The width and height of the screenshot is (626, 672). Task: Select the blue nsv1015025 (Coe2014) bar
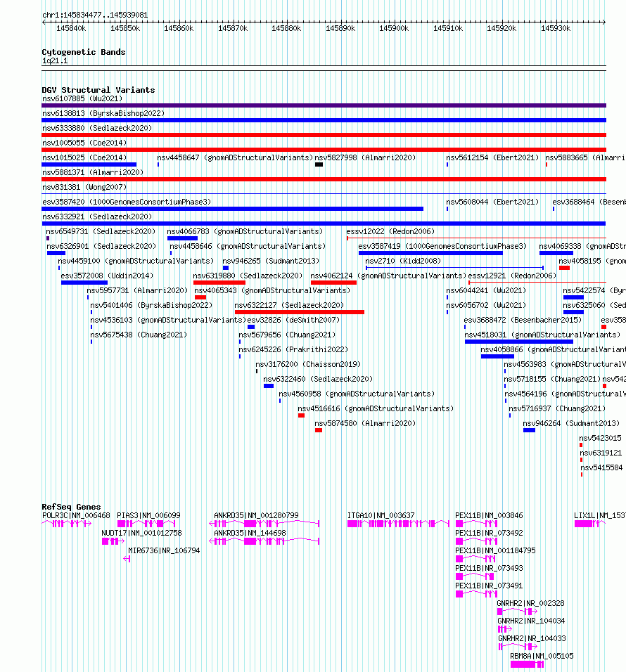coord(89,164)
